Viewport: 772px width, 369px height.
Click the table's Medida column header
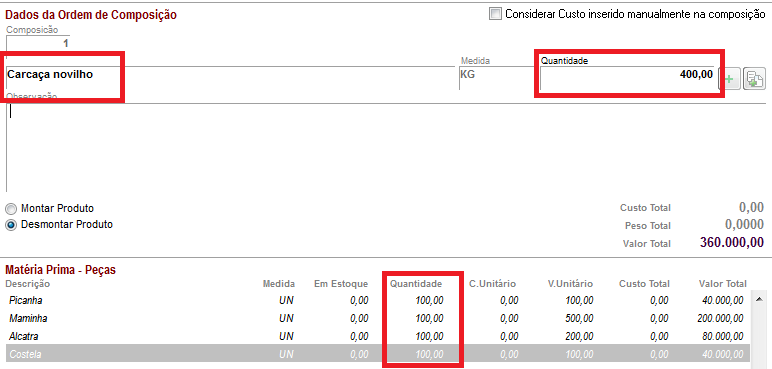[279, 284]
